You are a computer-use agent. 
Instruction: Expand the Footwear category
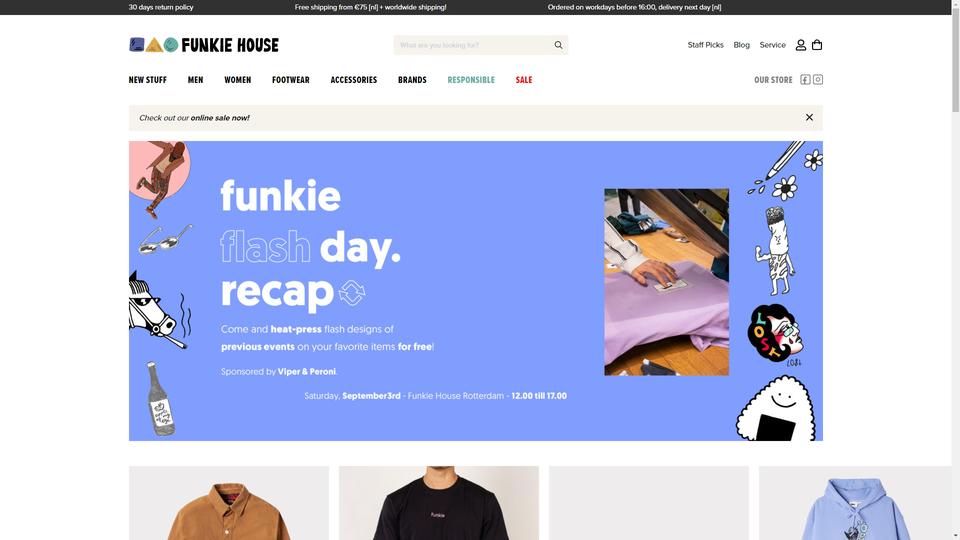tap(291, 80)
